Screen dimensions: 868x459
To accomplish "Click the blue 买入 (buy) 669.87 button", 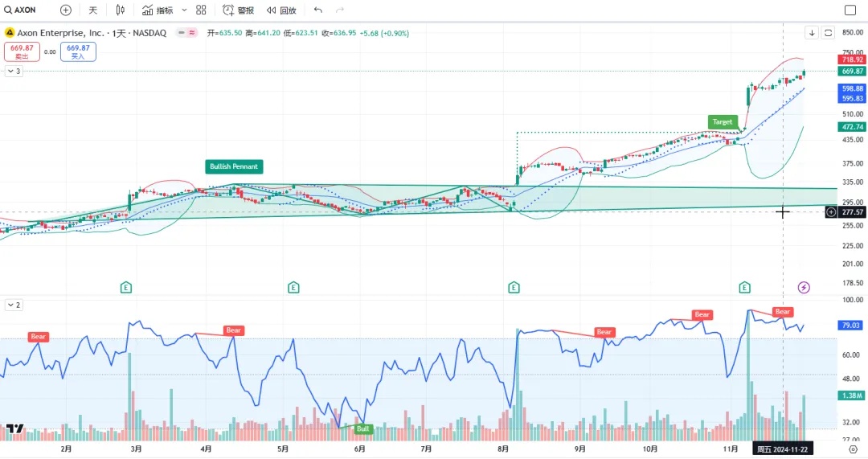I will [78, 51].
